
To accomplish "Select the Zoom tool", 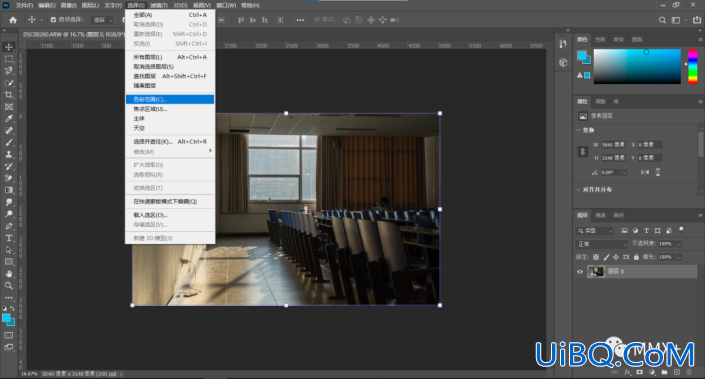I will 9,285.
